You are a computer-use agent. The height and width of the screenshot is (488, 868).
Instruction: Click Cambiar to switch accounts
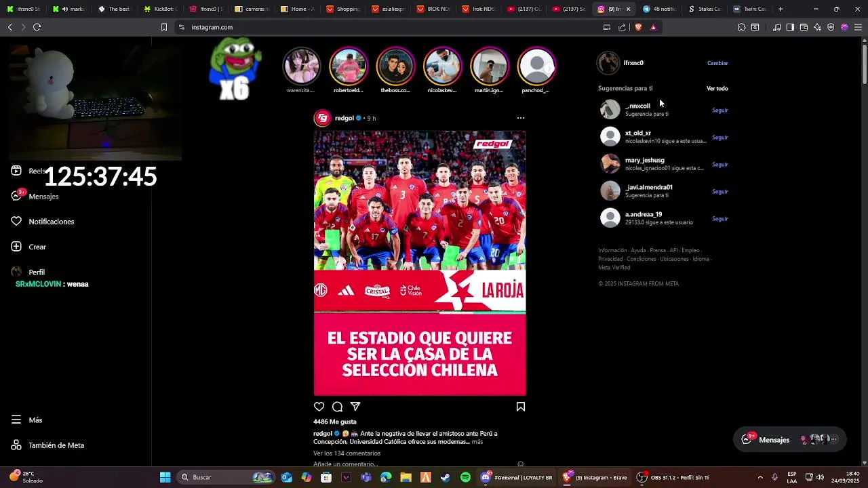pos(717,63)
